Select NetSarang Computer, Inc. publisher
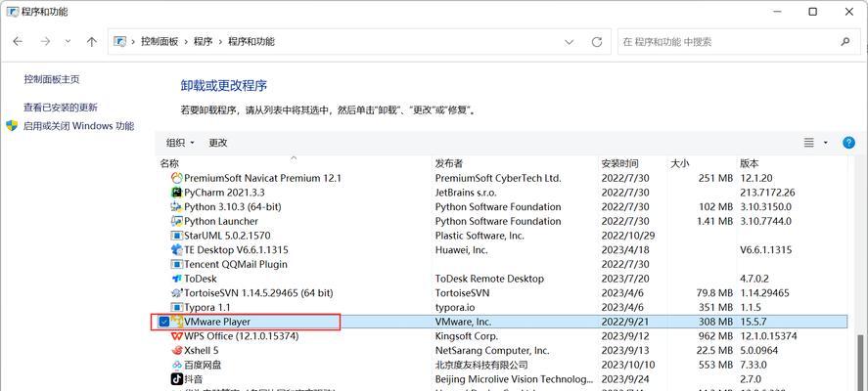Screen dimensions: 868x391 [x=492, y=351]
